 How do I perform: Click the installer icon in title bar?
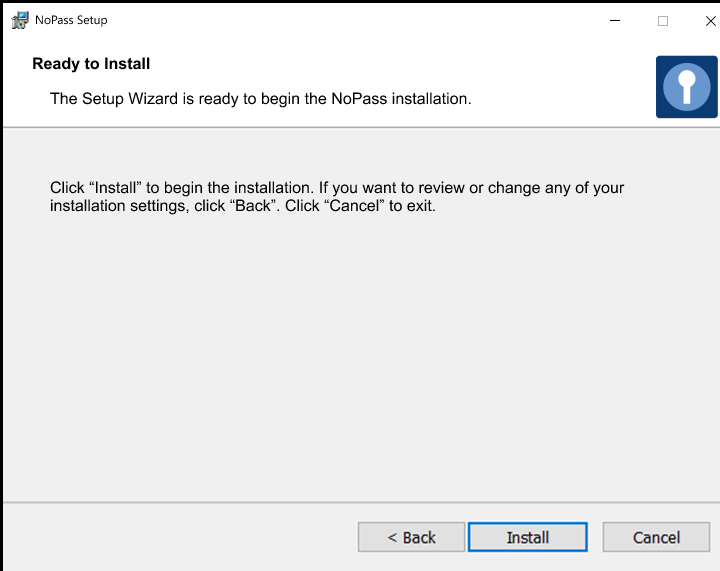[19, 20]
